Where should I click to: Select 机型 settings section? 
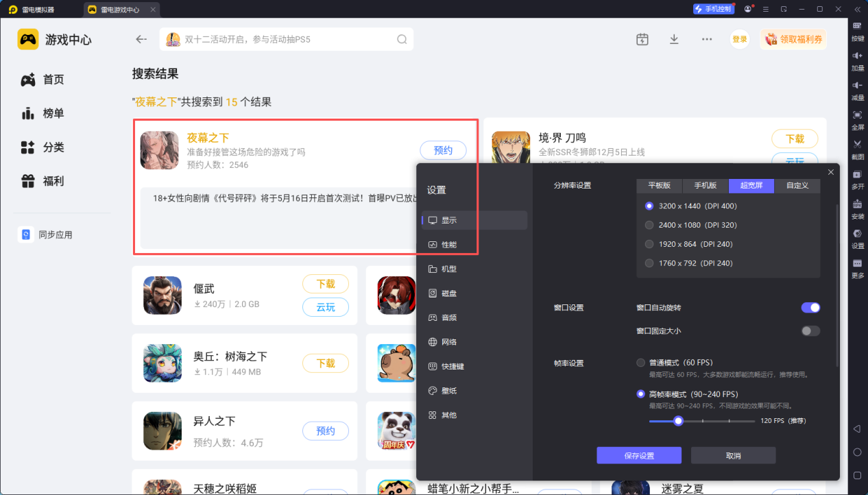click(474, 269)
